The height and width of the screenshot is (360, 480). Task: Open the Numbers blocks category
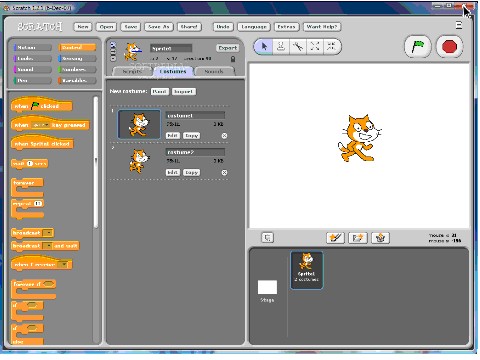point(77,70)
